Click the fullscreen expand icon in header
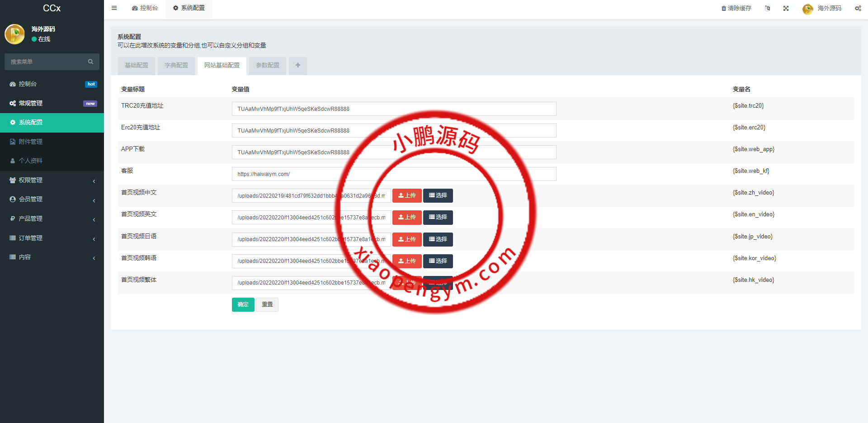Image resolution: width=868 pixels, height=423 pixels. pos(786,9)
